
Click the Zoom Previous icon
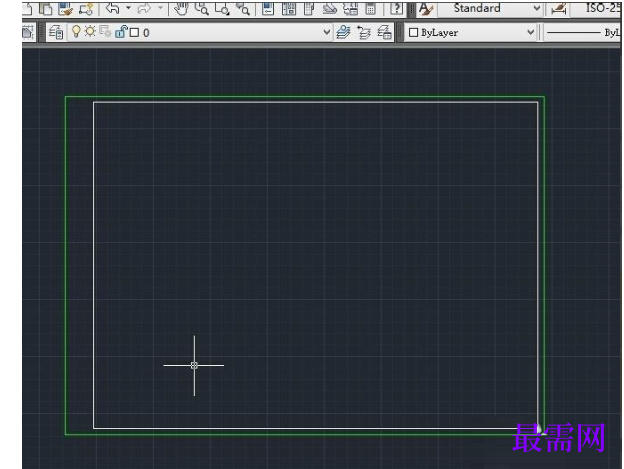[x=242, y=8]
